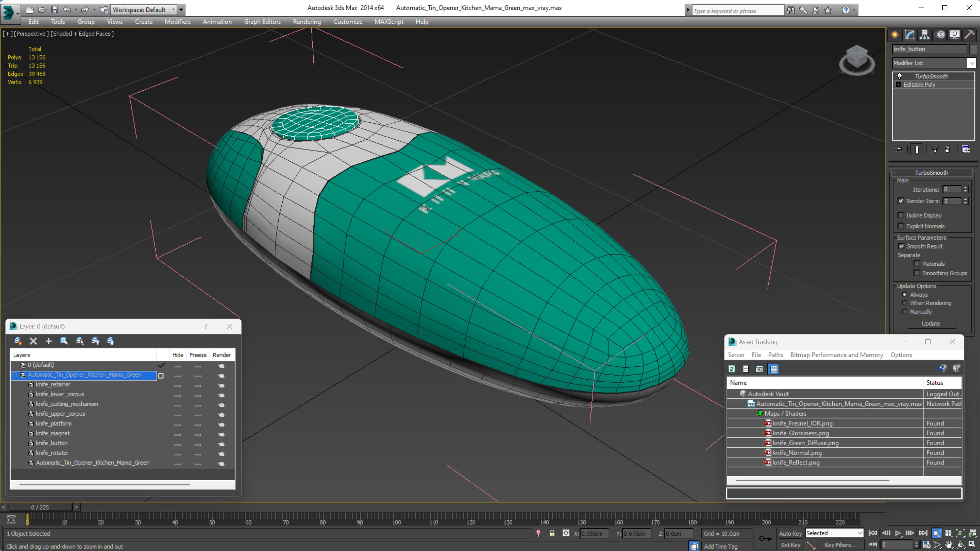Toggle TurboSmooth modifier lightbulb on/off

[900, 76]
